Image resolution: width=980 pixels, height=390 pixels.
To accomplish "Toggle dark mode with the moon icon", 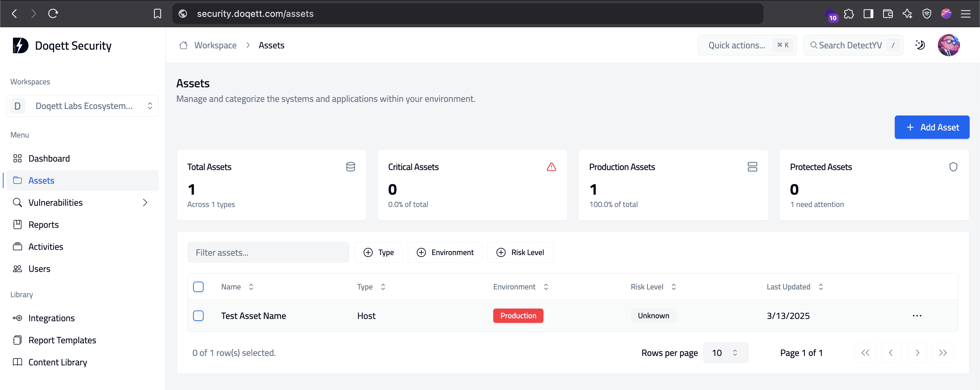I will click(920, 45).
